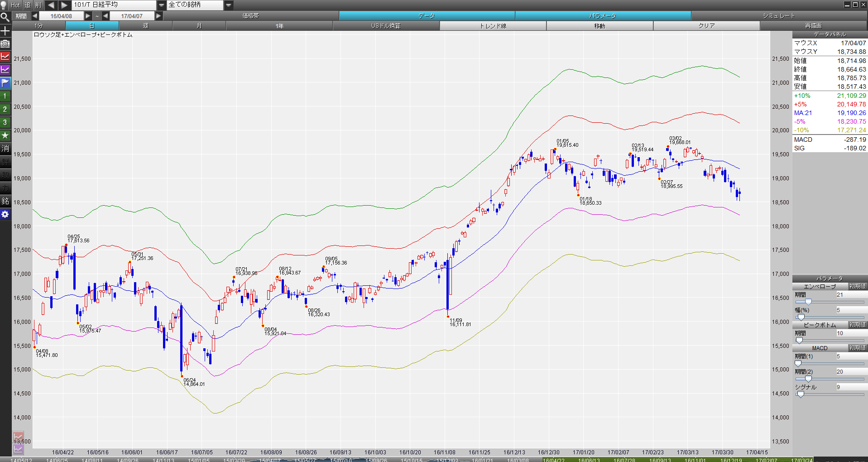Select green preset number 3
868x462 pixels.
(5, 122)
